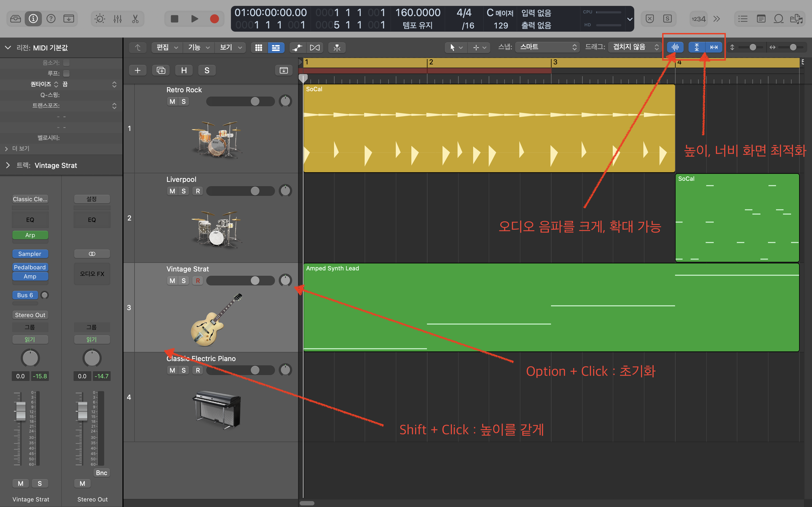
Task: Open the Drag (드래그) mode dropdown
Action: click(635, 47)
